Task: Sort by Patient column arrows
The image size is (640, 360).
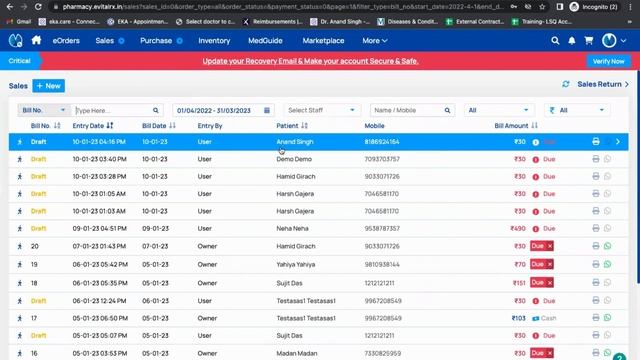Action: click(304, 126)
